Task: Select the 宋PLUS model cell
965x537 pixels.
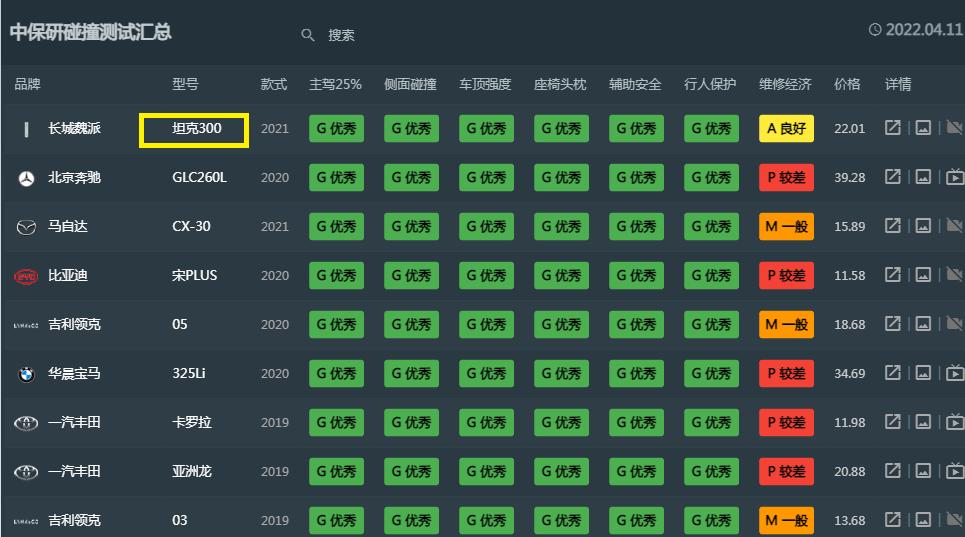Action: (194, 275)
